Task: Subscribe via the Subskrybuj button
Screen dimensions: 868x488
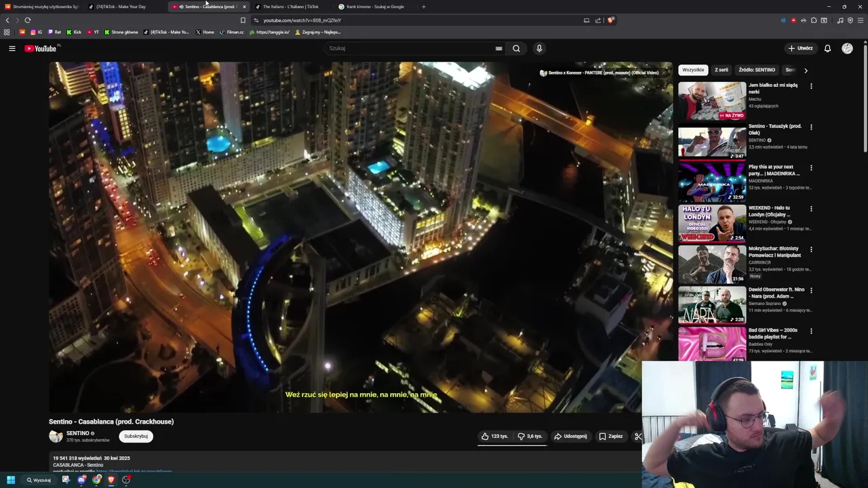Action: click(x=136, y=436)
